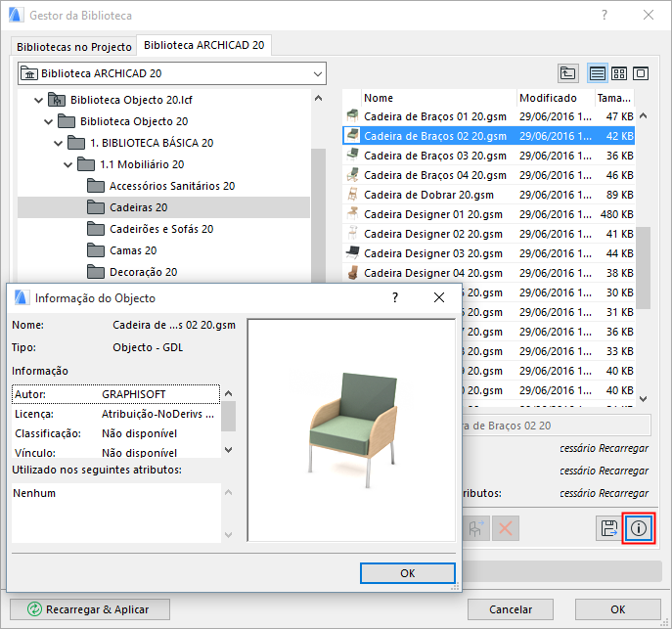The height and width of the screenshot is (629, 672).
Task: Select the Autor: GRAPHISOFT row
Action: [x=115, y=394]
